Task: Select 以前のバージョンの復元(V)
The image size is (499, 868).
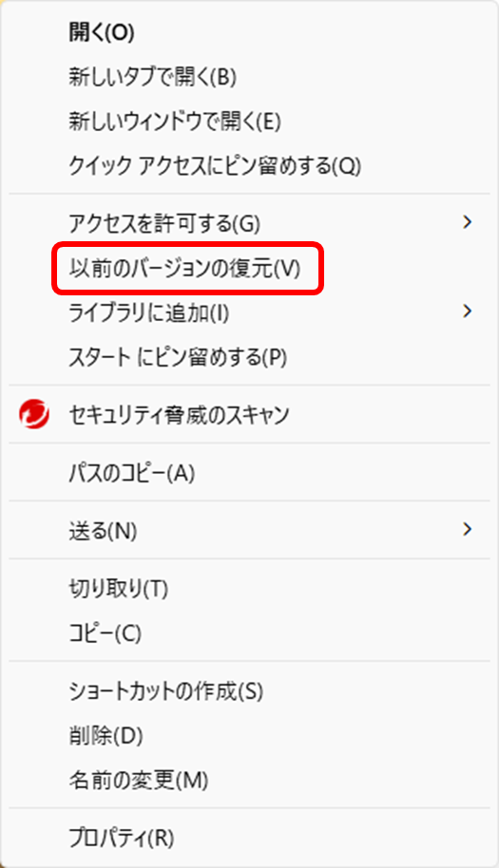Action: coord(249,269)
